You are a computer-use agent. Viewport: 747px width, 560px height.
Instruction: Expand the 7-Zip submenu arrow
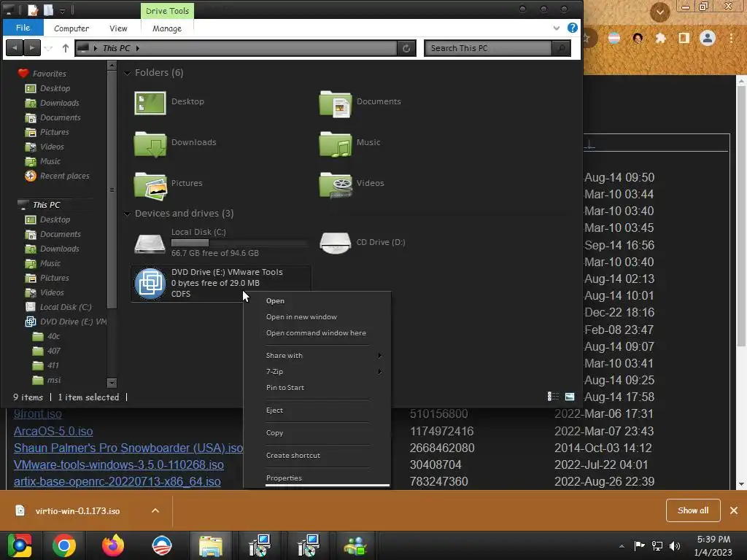point(379,371)
